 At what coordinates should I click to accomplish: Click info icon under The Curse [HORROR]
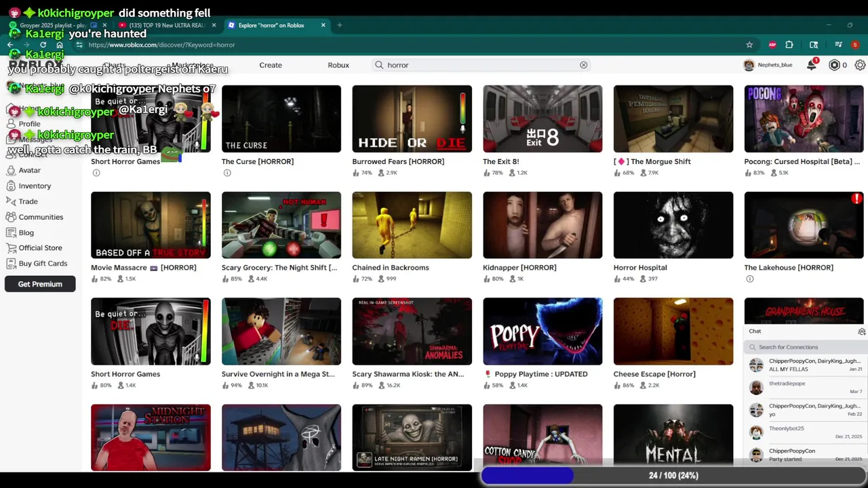(x=227, y=173)
